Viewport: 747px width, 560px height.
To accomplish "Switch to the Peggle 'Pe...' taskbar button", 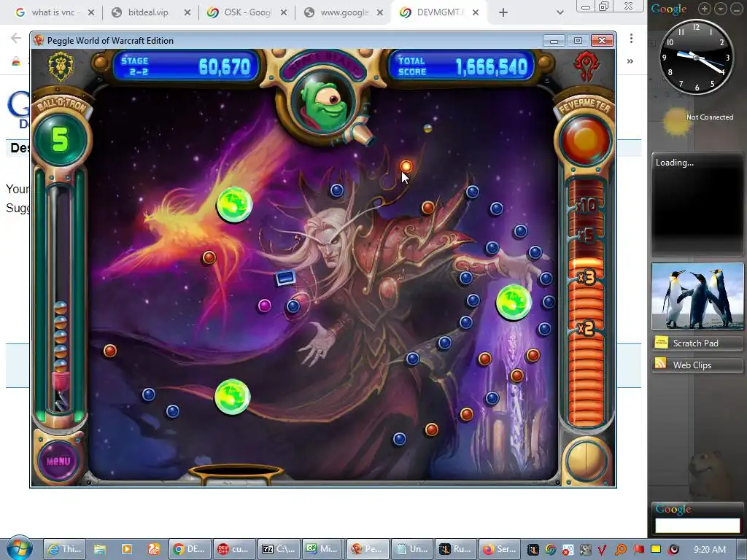I will point(368,549).
